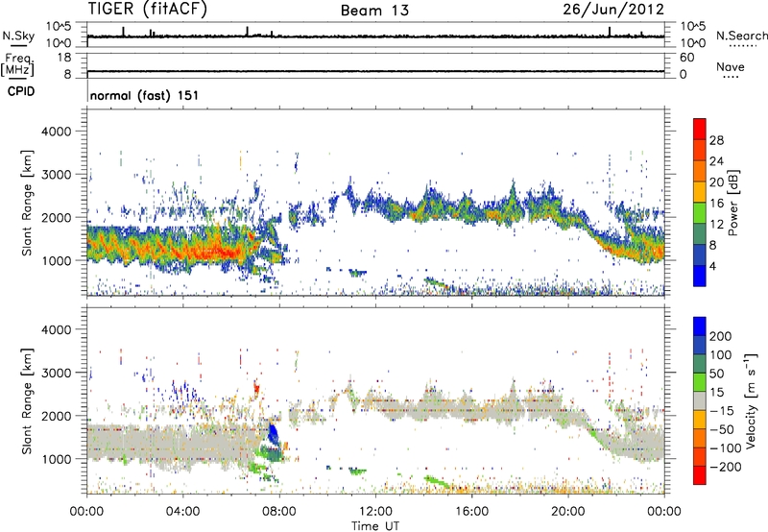The height and width of the screenshot is (532, 768).
Task: Pick the gray velocity swatch between 15 and -15
Action: click(x=700, y=400)
